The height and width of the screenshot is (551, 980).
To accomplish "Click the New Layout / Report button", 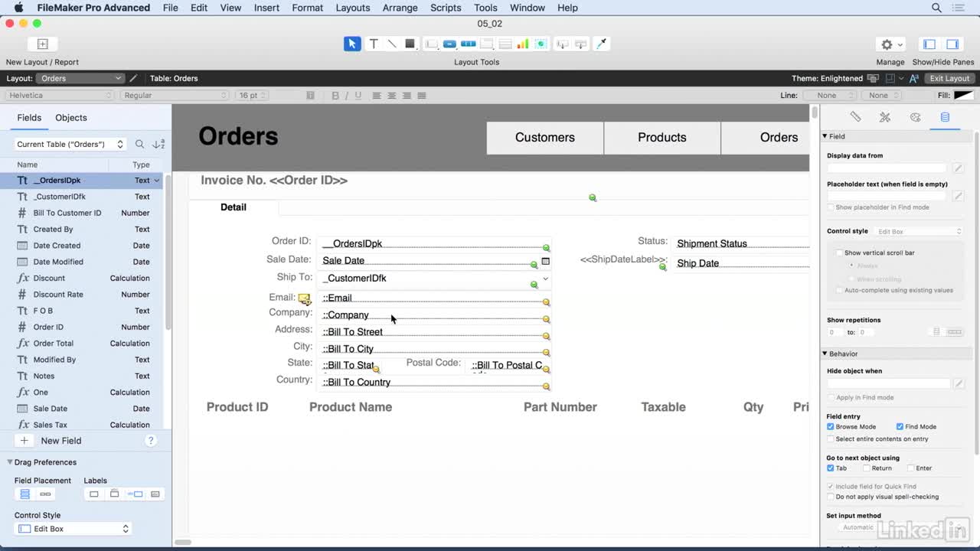I will (43, 44).
